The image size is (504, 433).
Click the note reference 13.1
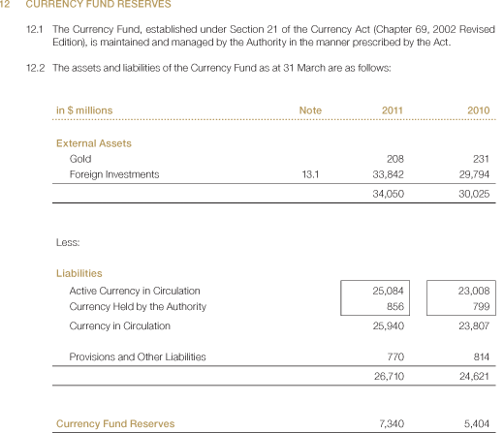(310, 174)
